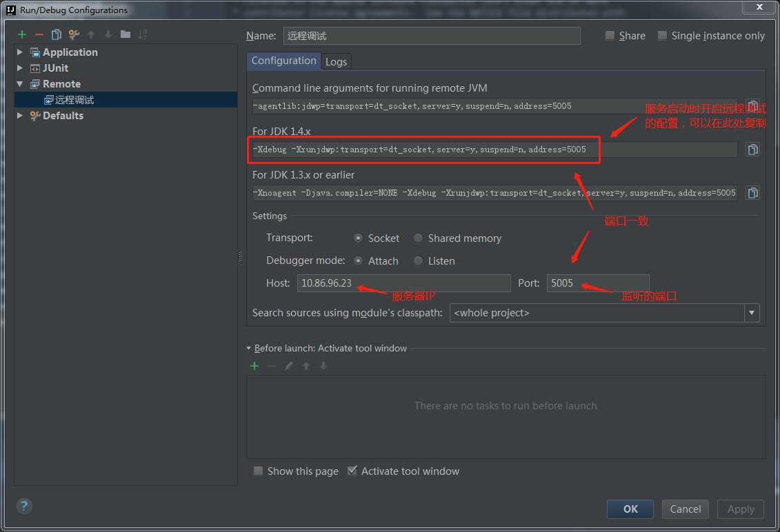This screenshot has height=532, width=780.
Task: Open the module classpath dropdown arrow
Action: (752, 313)
